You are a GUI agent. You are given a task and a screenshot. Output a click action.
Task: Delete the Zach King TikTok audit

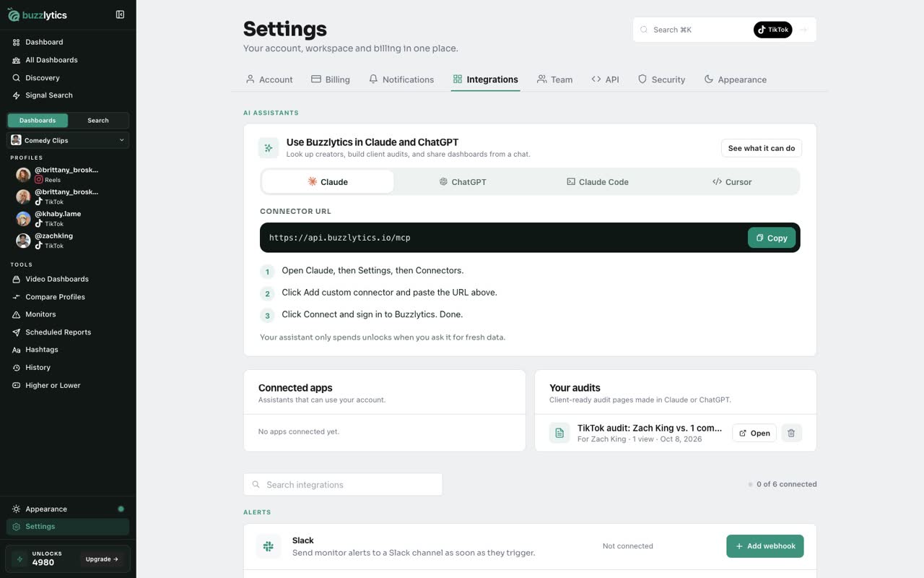(x=791, y=433)
